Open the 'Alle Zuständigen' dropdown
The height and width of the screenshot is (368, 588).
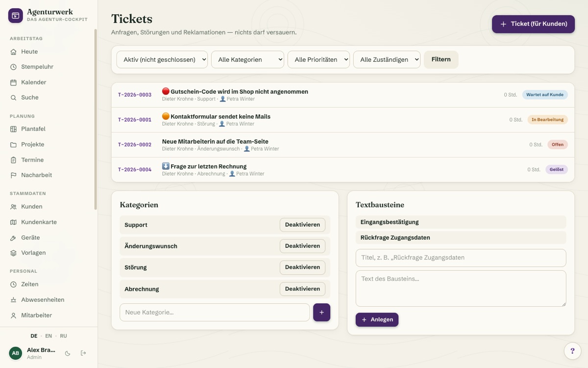[x=387, y=59]
